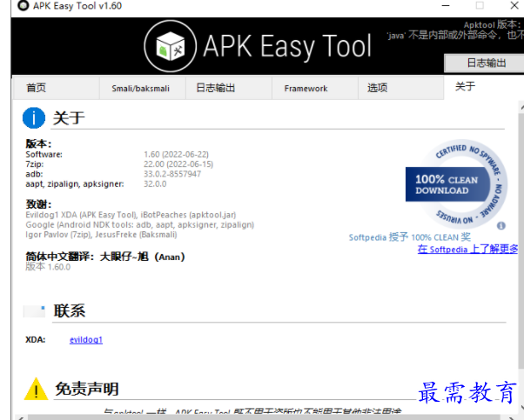The width and height of the screenshot is (524, 420).
Task: Select the 关于 tab
Action: coord(484,87)
